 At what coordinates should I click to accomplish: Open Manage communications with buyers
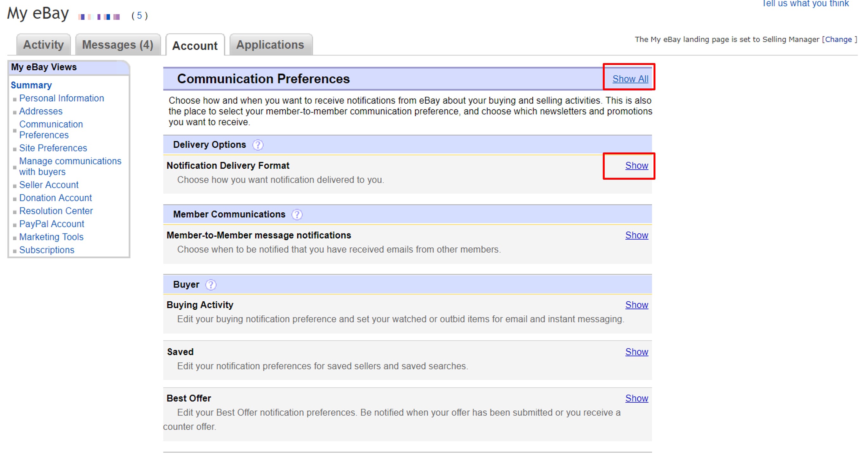70,167
